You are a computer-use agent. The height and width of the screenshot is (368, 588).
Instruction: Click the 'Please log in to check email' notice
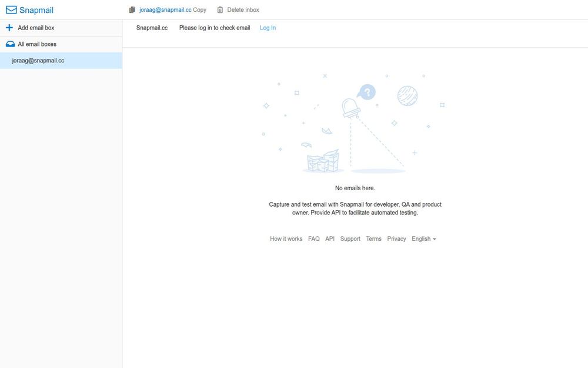pyautogui.click(x=215, y=28)
